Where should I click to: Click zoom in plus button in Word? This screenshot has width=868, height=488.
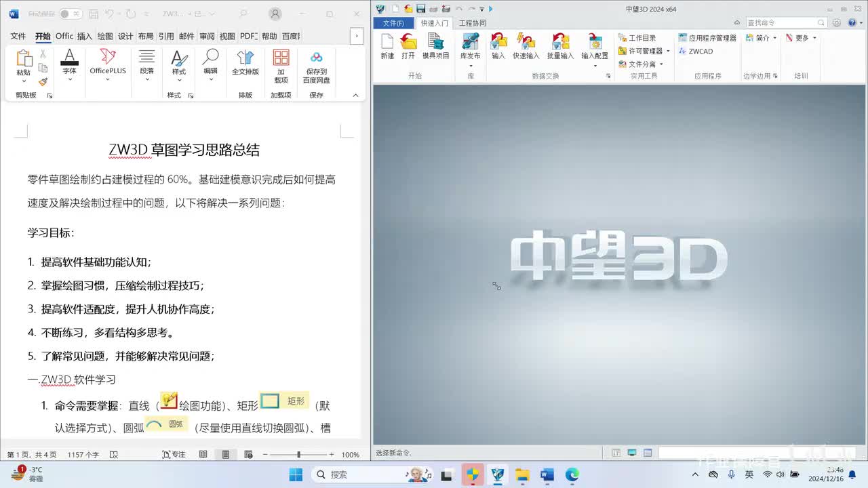click(332, 454)
